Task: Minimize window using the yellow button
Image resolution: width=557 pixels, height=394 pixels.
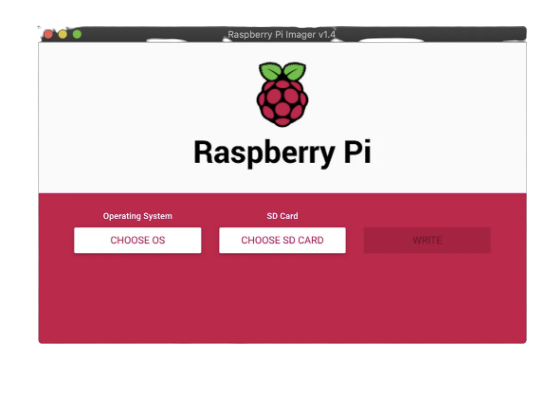Action: (x=63, y=34)
